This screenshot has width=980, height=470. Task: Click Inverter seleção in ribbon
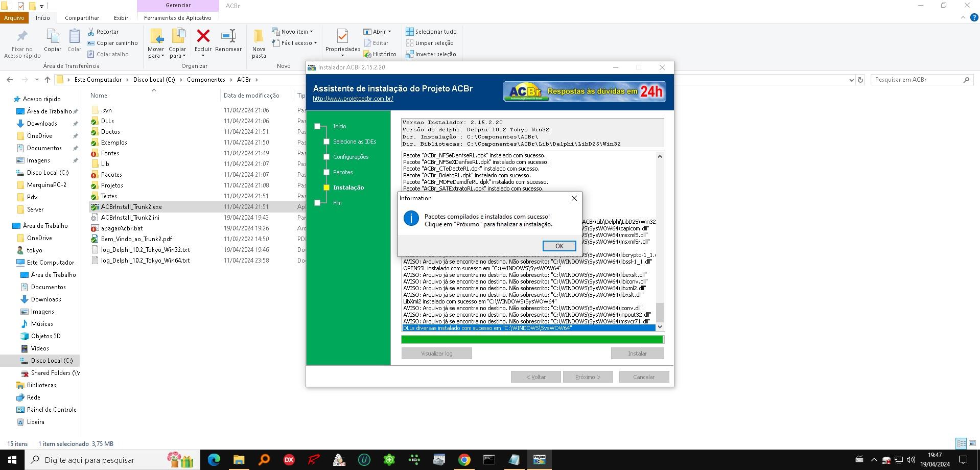431,54
